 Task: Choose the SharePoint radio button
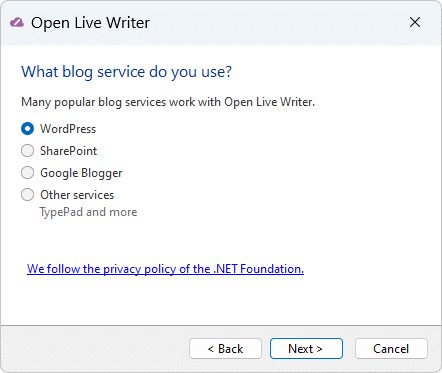(x=27, y=151)
